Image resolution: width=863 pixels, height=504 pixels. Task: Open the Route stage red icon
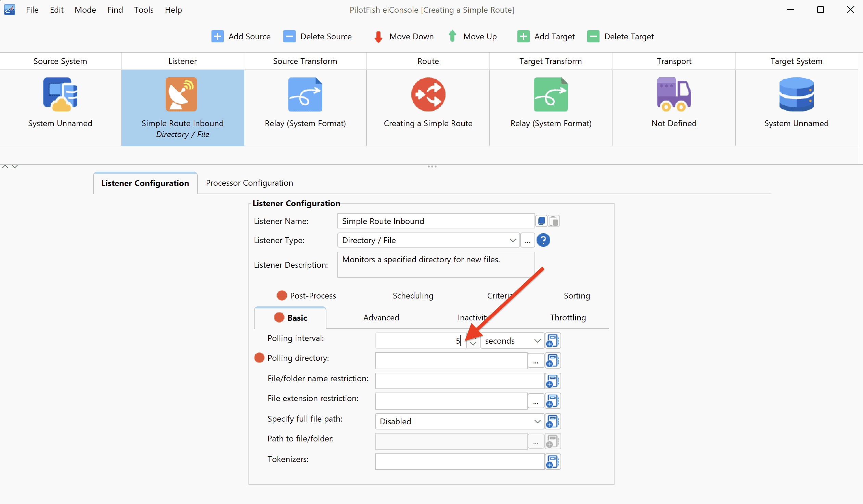tap(428, 94)
